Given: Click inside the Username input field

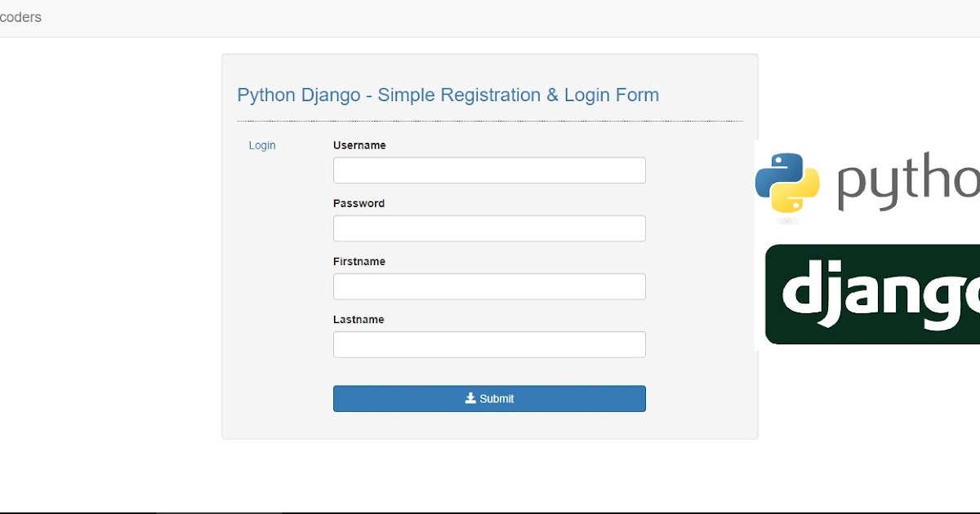Looking at the screenshot, I should [x=488, y=170].
